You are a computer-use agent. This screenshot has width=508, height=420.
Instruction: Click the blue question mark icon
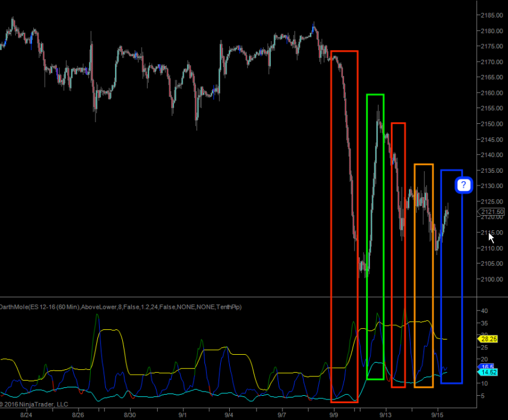463,185
